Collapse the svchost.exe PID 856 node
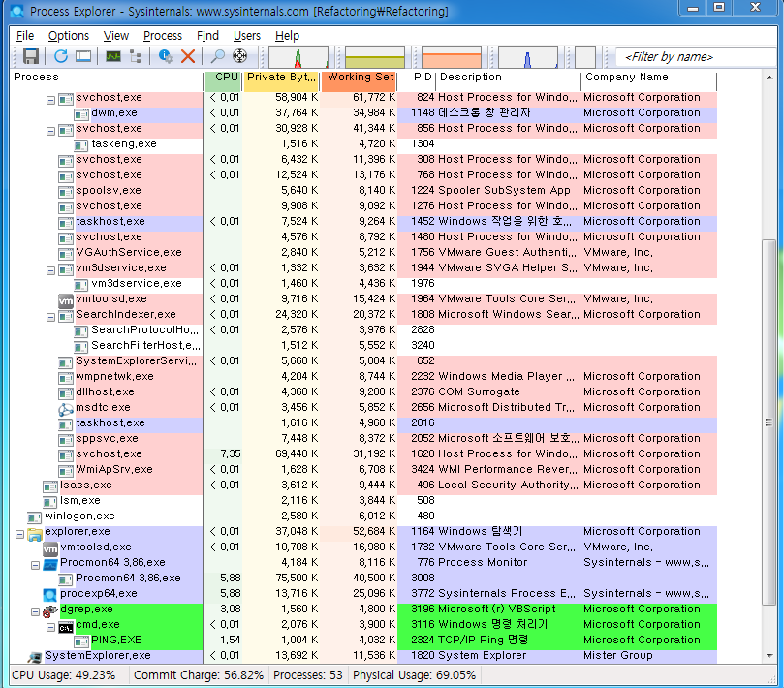Viewport: 784px width, 688px height. [x=50, y=131]
